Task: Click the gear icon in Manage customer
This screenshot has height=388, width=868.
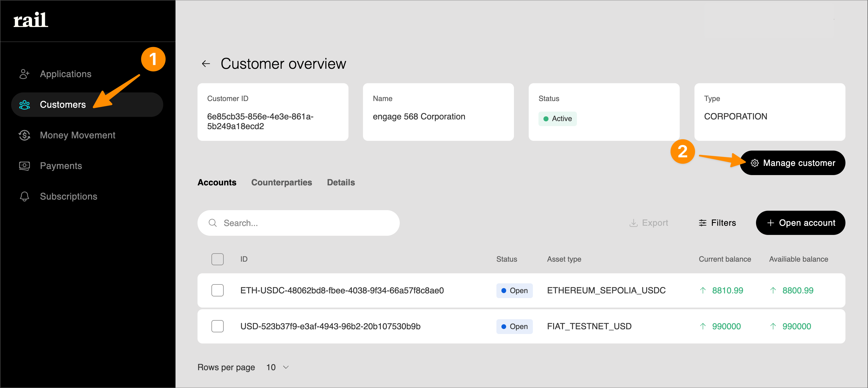Action: (x=754, y=163)
